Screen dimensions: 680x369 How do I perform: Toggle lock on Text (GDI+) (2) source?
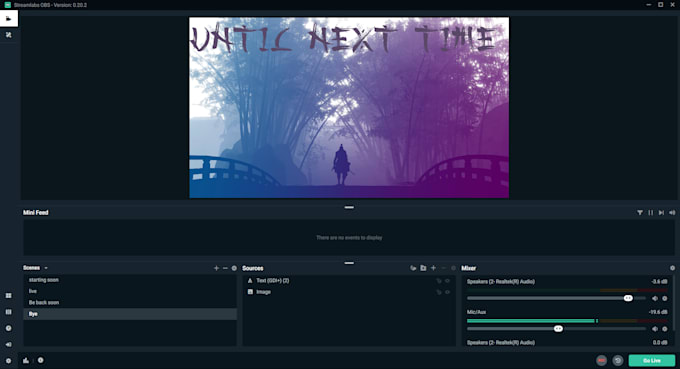tap(439, 281)
